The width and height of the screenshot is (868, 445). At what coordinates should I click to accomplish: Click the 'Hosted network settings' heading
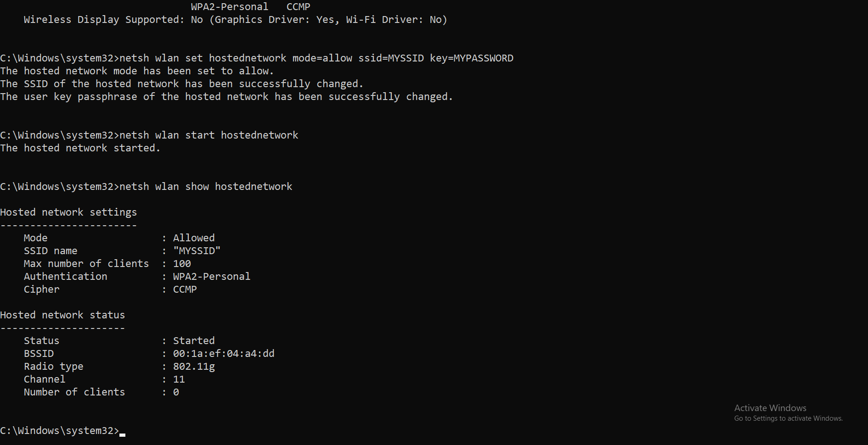68,212
